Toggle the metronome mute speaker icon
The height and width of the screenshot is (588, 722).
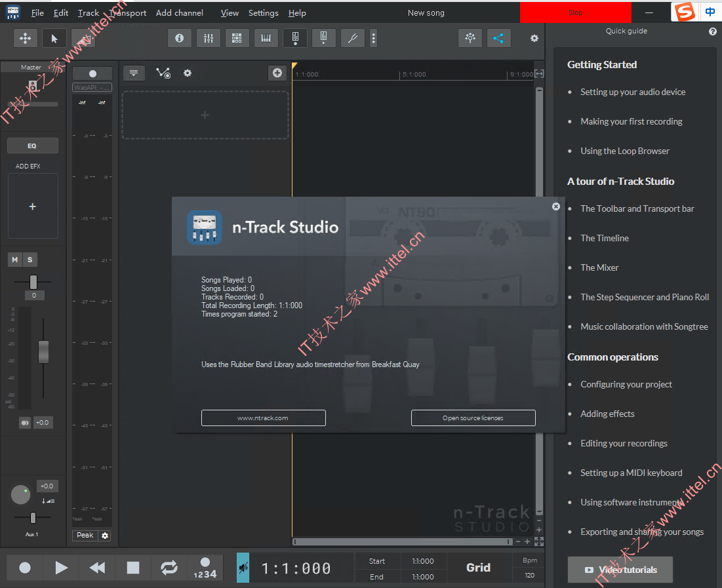(x=243, y=568)
